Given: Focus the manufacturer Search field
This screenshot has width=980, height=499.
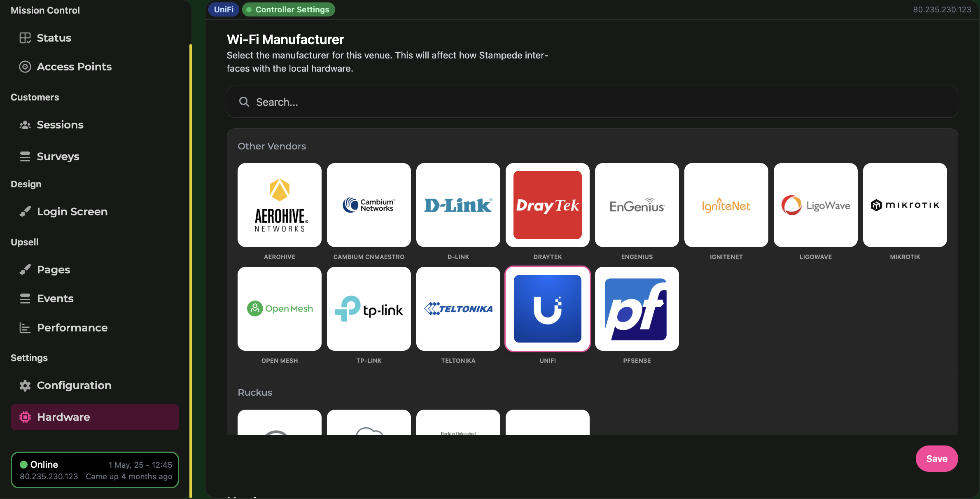Looking at the screenshot, I should [592, 102].
